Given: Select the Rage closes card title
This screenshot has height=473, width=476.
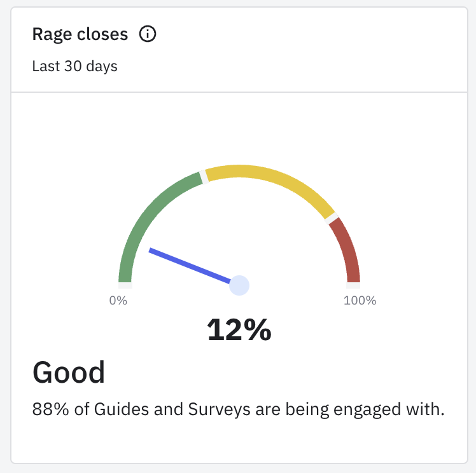Looking at the screenshot, I should click(80, 34).
